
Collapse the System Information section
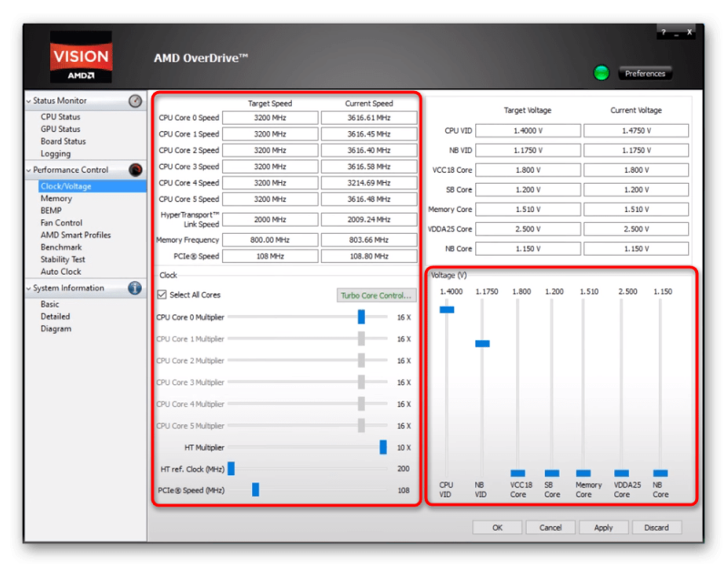tap(29, 288)
